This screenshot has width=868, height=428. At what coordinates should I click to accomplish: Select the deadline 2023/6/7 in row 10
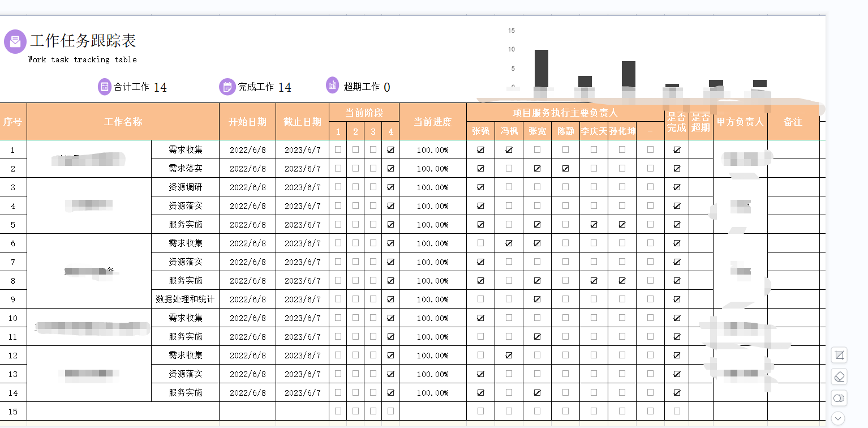(302, 318)
